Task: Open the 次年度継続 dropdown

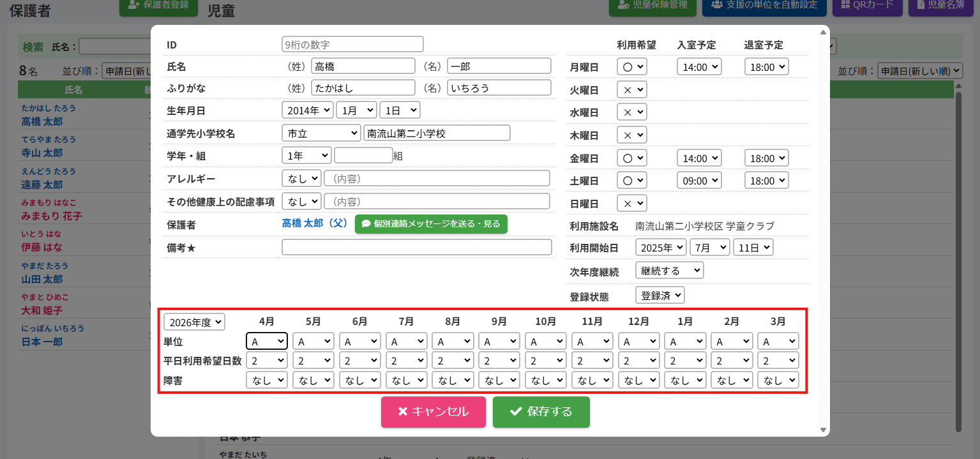Action: [x=669, y=271]
